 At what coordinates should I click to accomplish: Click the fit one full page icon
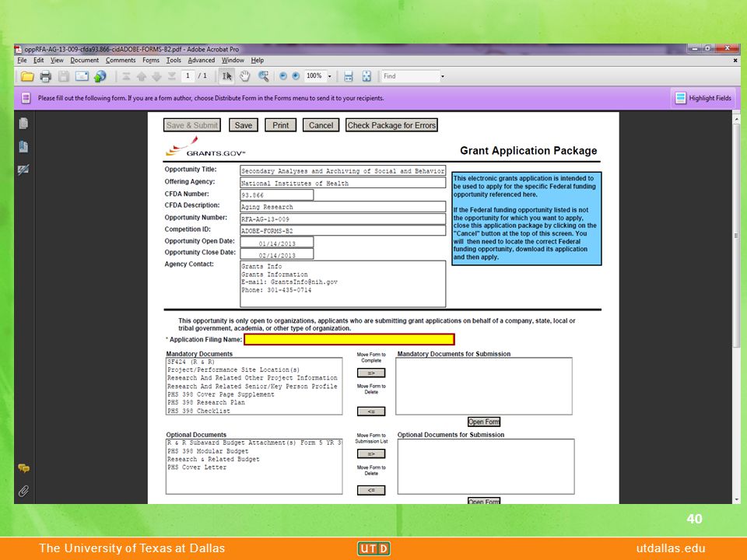tap(366, 76)
